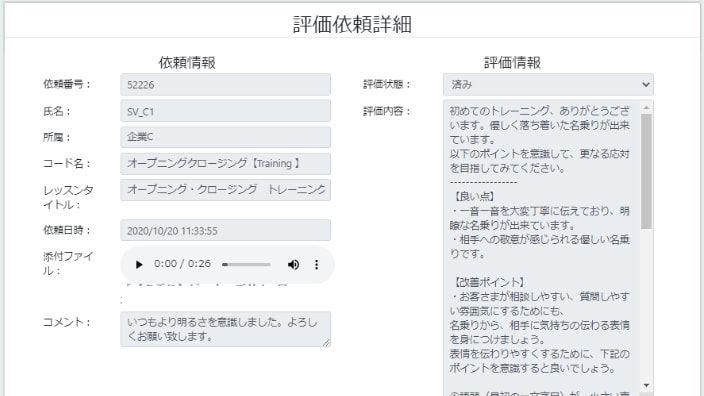704x396 pixels.
Task: Click the 評価内容 label
Action: point(387,111)
